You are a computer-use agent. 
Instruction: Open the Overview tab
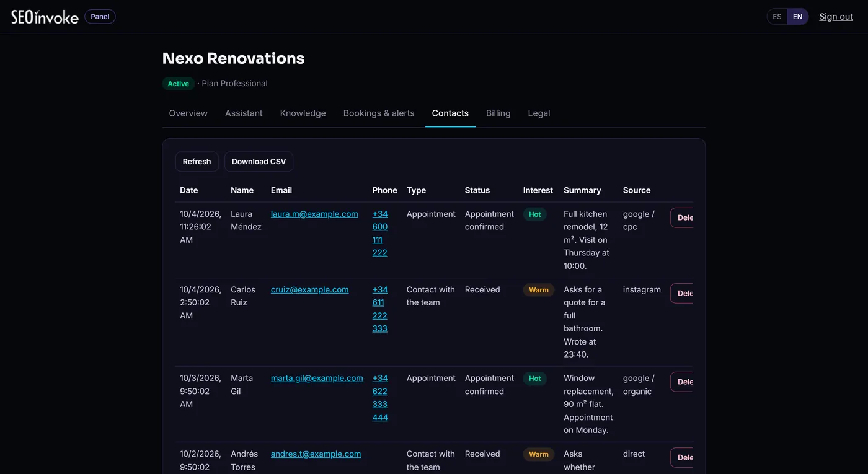tap(188, 113)
